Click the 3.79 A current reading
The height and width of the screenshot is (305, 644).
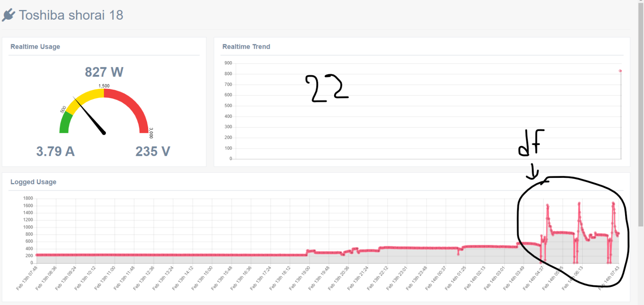pyautogui.click(x=56, y=151)
